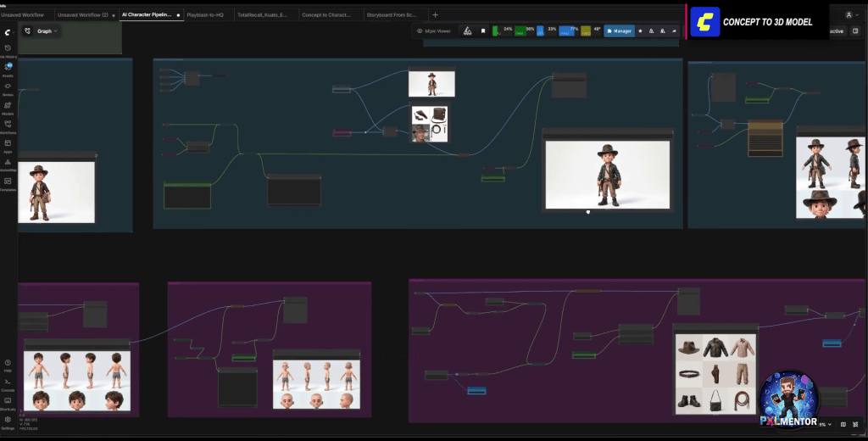Click the star icon beside Manager
The width and height of the screenshot is (868, 441).
point(641,31)
